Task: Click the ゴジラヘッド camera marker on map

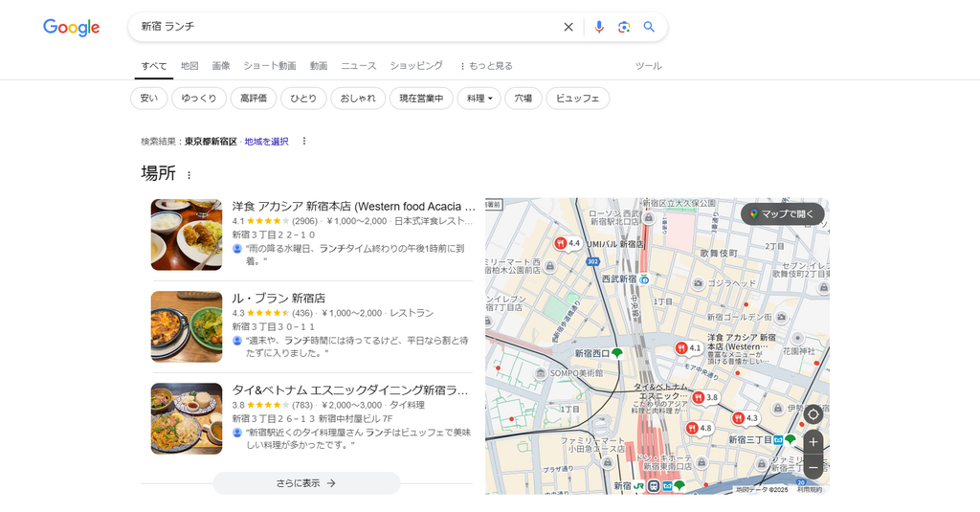Action: pyautogui.click(x=698, y=284)
